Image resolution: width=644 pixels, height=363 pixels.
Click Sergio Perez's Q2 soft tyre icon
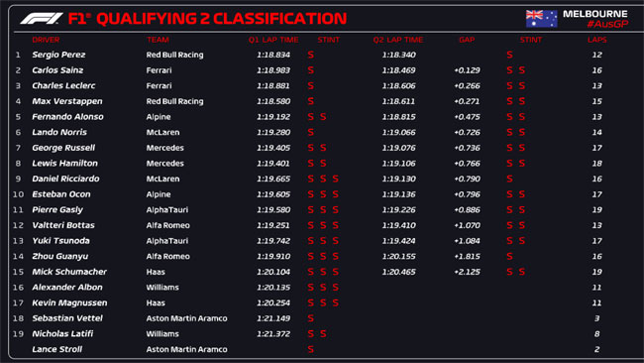pos(509,55)
